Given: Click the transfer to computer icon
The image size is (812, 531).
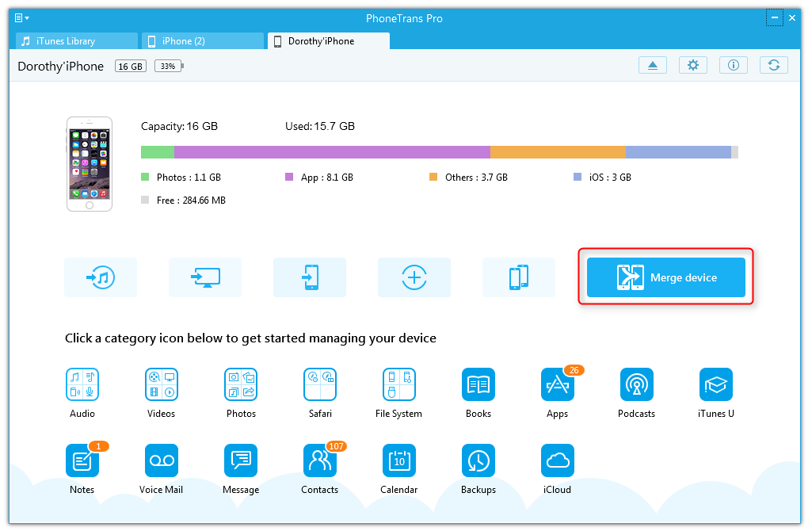Looking at the screenshot, I should (x=205, y=277).
